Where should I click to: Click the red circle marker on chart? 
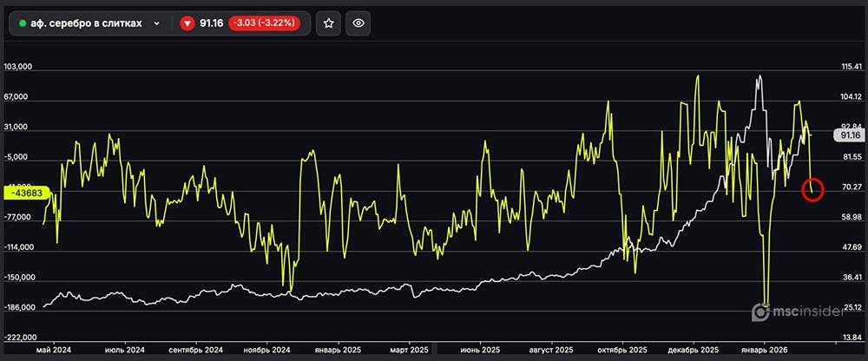[812, 190]
